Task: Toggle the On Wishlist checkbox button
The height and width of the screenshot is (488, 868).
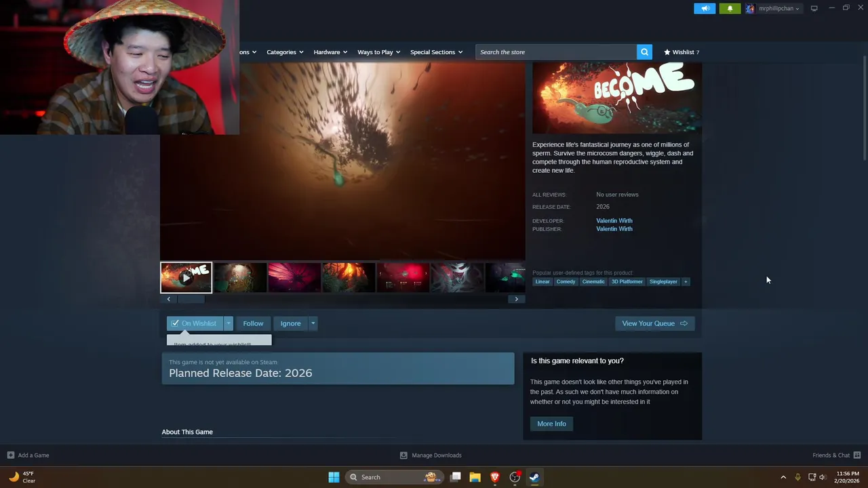Action: pos(195,323)
